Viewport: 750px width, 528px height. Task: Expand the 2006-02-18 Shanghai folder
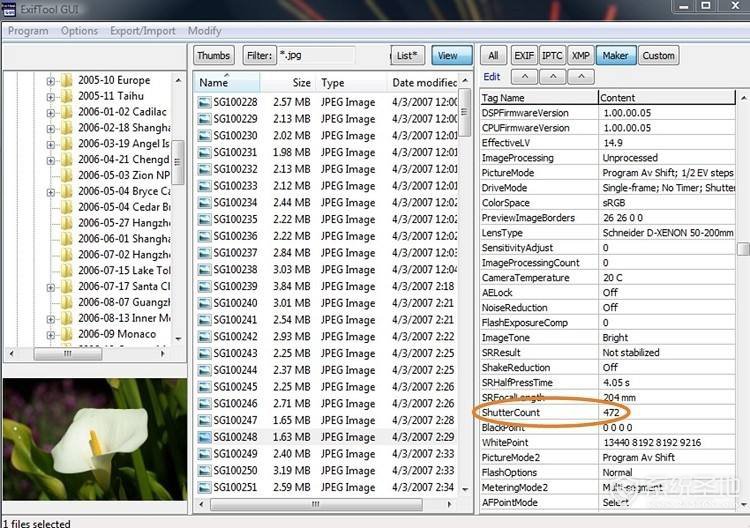coord(50,129)
